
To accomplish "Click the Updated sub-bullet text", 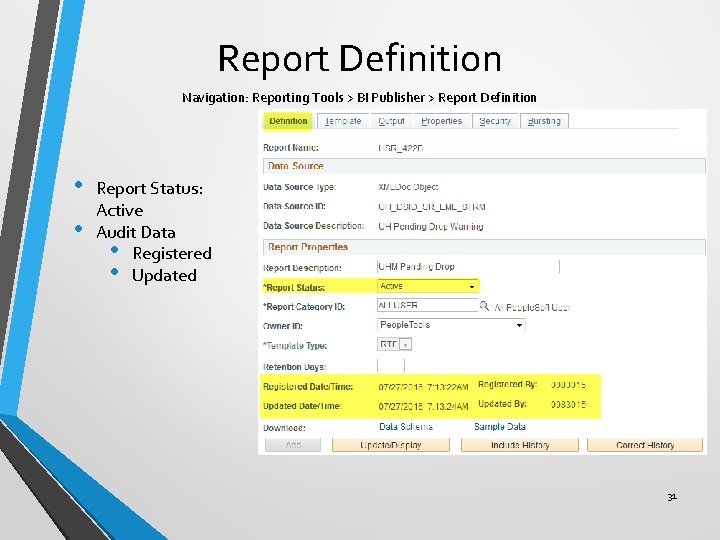I will click(164, 276).
